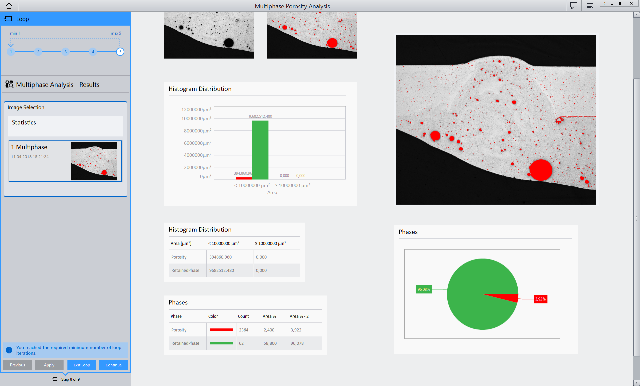Click the feedback icon in the title bar
640x386 pixels.
click(573, 6)
